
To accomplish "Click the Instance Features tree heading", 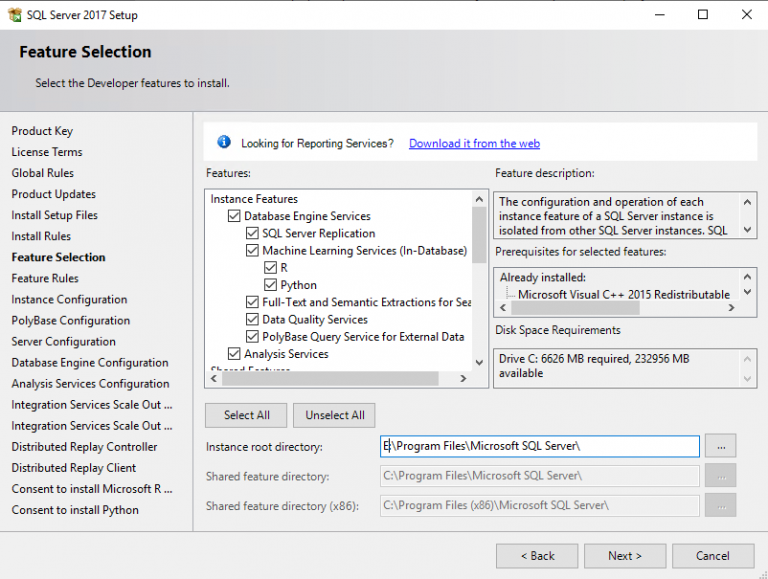I will [254, 199].
